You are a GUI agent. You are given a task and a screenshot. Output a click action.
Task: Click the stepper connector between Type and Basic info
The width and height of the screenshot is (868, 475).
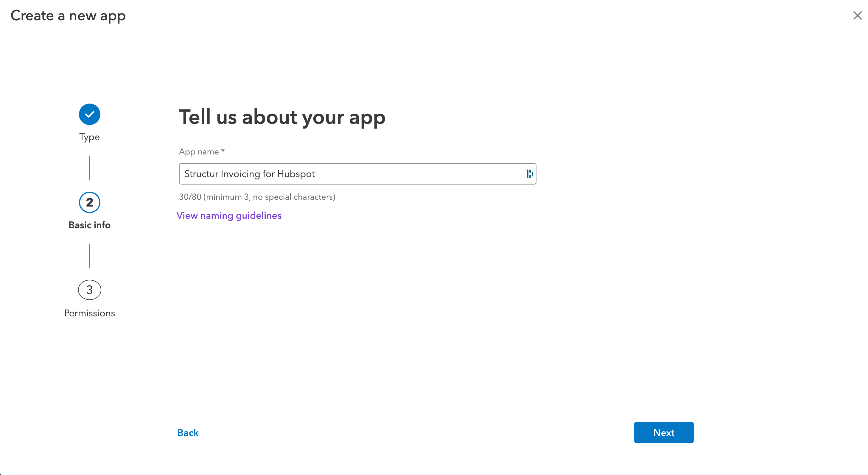tap(89, 168)
